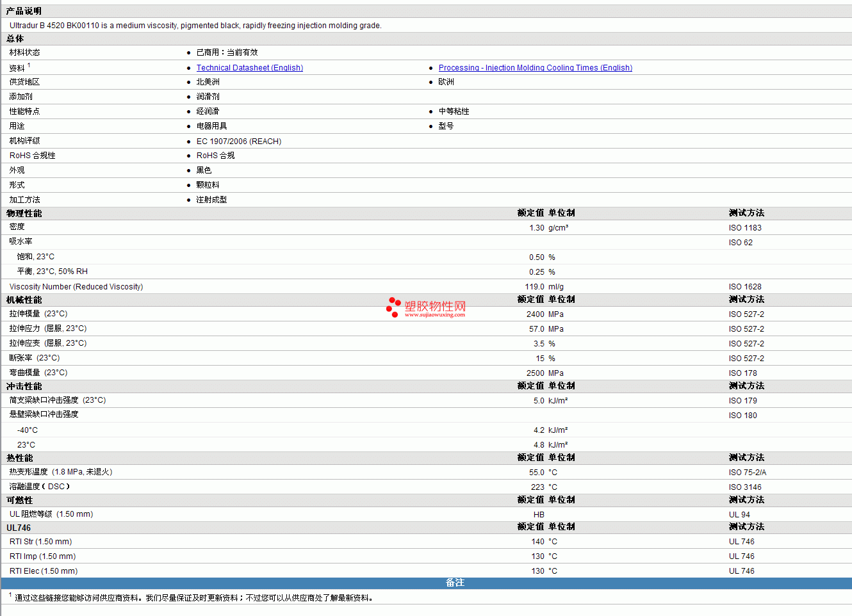Select the "简支梁缺口冲击强度 (23°C)" row label
Viewport: 852px width, 616px height.
tap(58, 400)
